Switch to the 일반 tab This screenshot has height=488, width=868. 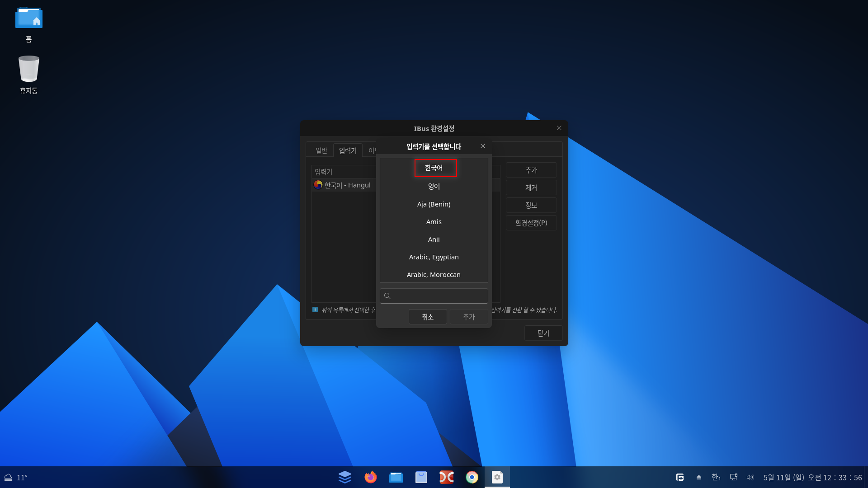pos(321,150)
